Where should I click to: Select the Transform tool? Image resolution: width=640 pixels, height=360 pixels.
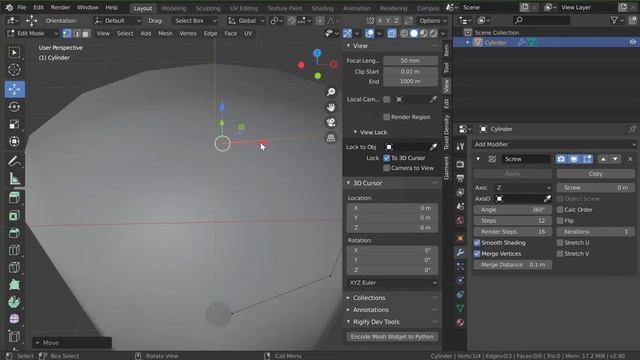click(14, 142)
